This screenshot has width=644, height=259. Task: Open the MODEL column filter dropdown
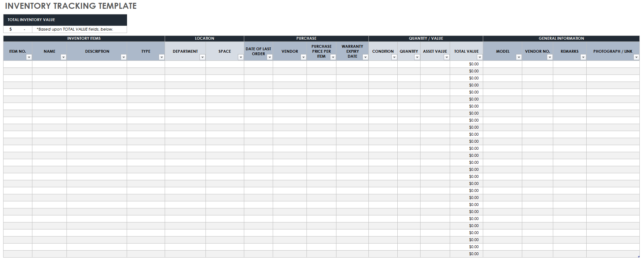[519, 57]
